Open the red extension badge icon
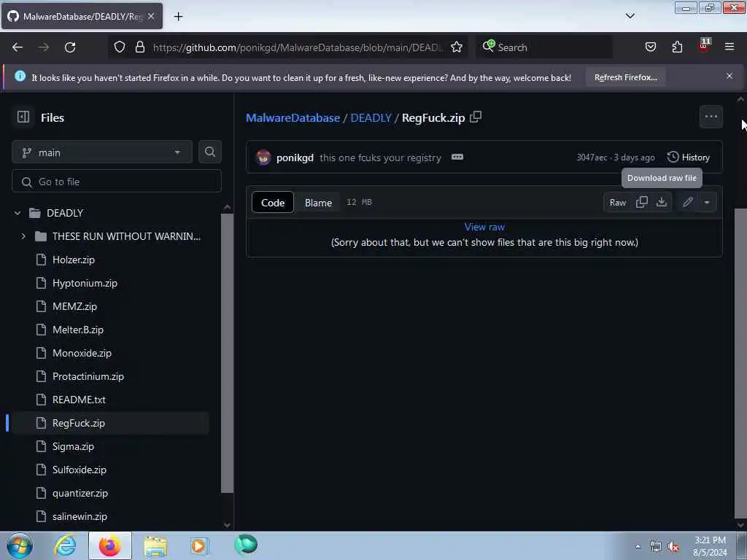 tap(704, 46)
